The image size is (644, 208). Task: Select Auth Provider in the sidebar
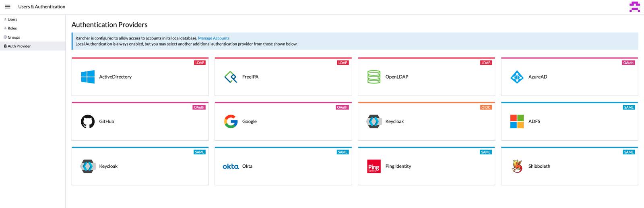(19, 46)
